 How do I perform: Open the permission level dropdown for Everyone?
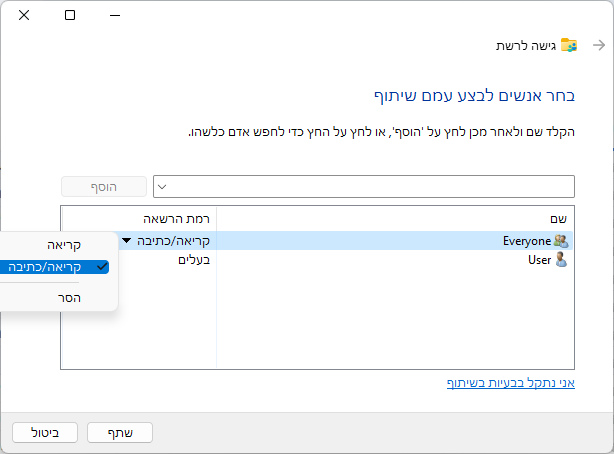[x=128, y=241]
